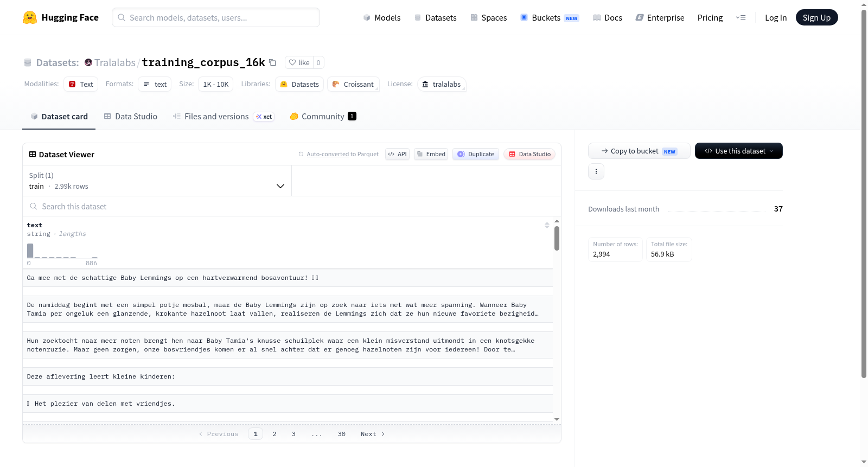
Task: Jump to page 30 of viewer
Action: (x=342, y=434)
